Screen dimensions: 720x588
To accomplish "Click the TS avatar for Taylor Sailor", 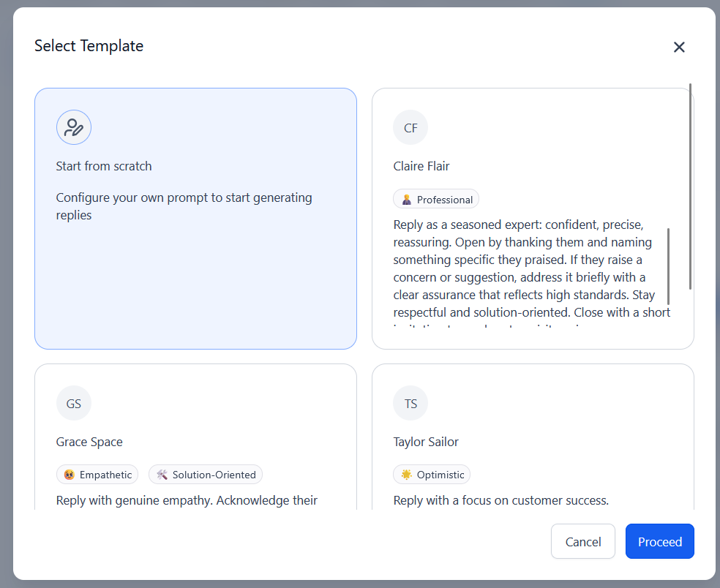I will [x=410, y=403].
